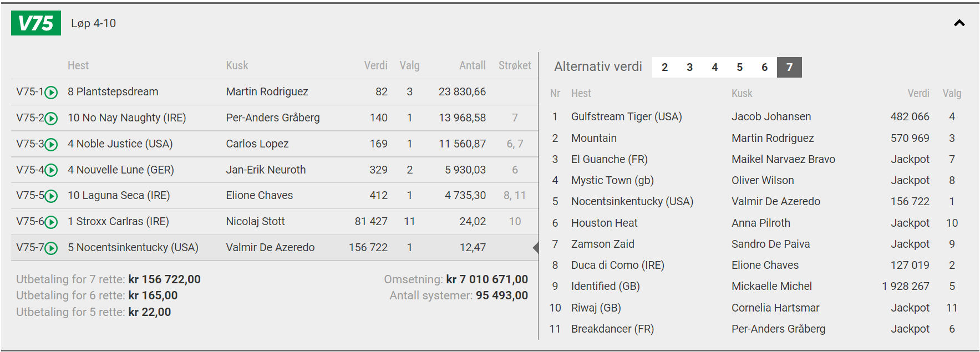This screenshot has height=352, width=980.
Task: Select Alternativ verdi tab 6
Action: 764,67
